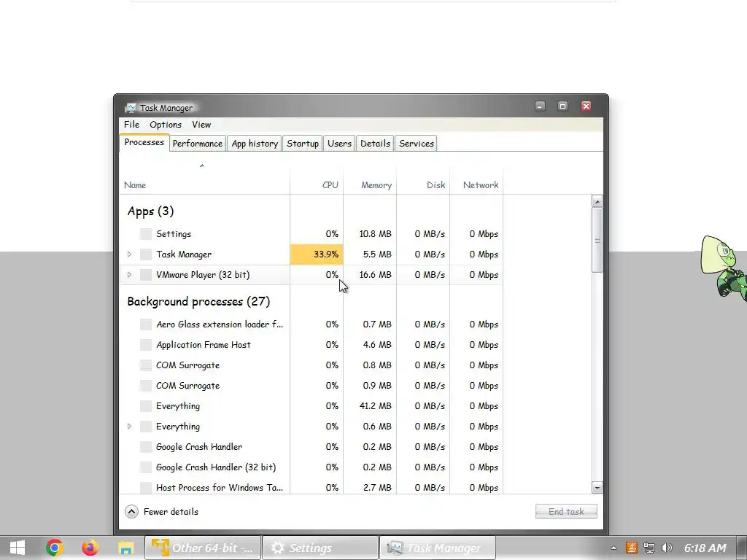Open the Options menu
The width and height of the screenshot is (747, 560).
click(x=166, y=124)
